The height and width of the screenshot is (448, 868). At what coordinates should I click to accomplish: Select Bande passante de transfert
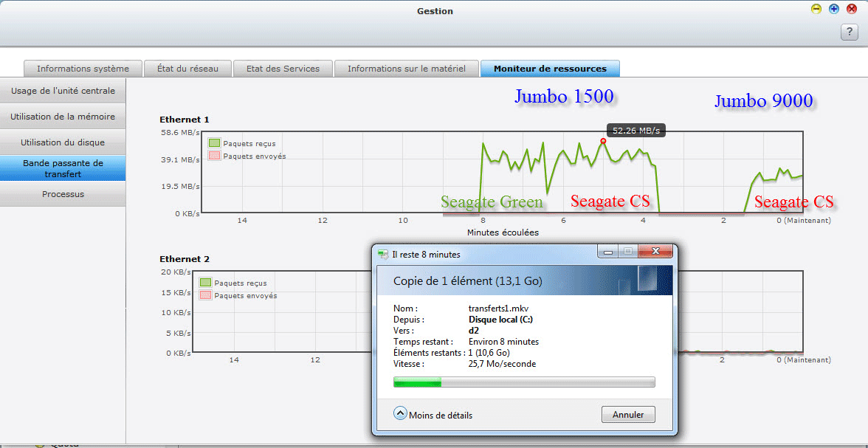click(x=63, y=168)
